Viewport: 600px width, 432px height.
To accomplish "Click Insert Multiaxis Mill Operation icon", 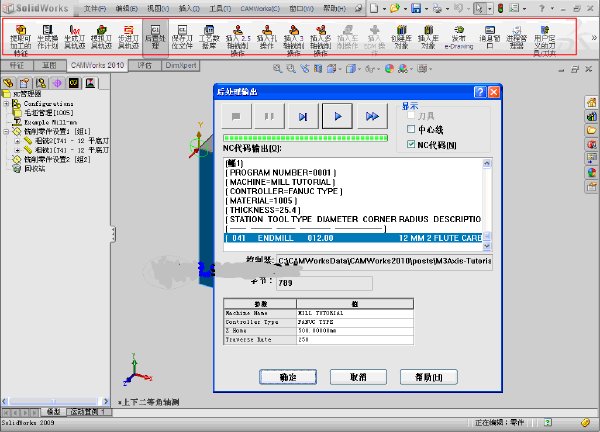I will coord(321,40).
